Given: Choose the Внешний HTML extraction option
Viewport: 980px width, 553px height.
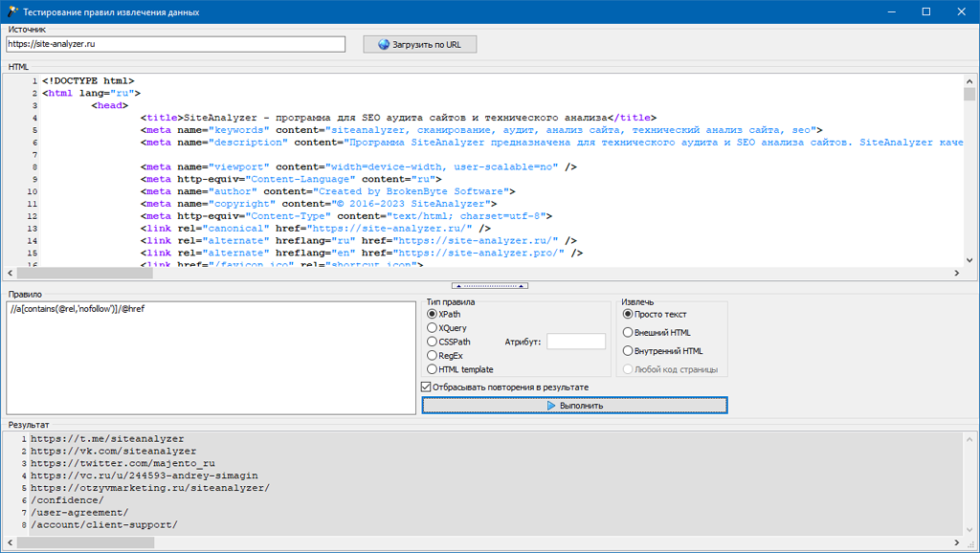Looking at the screenshot, I should (x=657, y=332).
